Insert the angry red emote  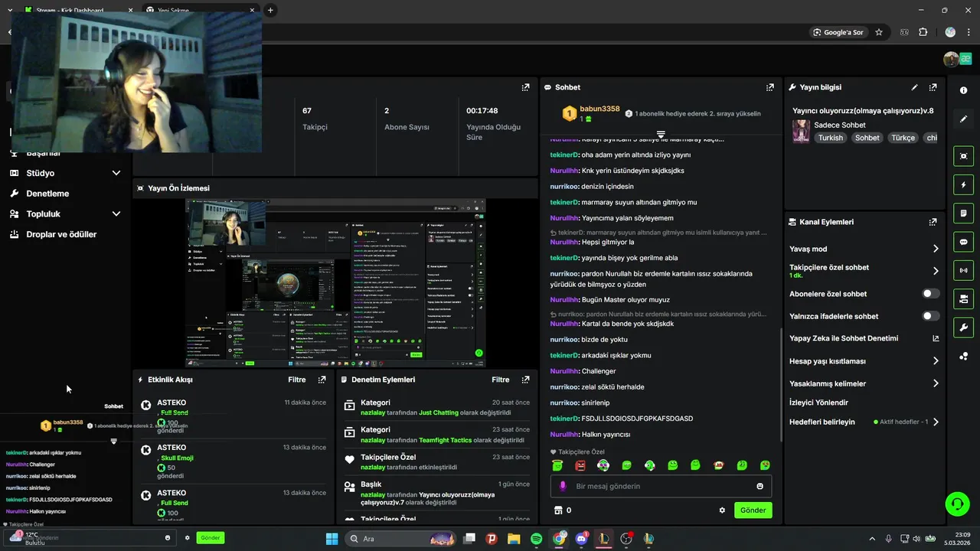(x=580, y=465)
